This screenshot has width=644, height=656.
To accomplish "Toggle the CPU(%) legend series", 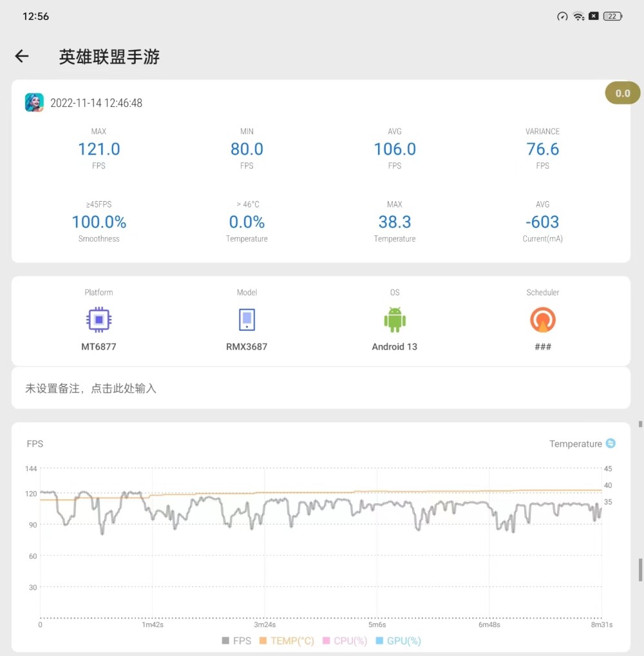I will click(x=345, y=641).
